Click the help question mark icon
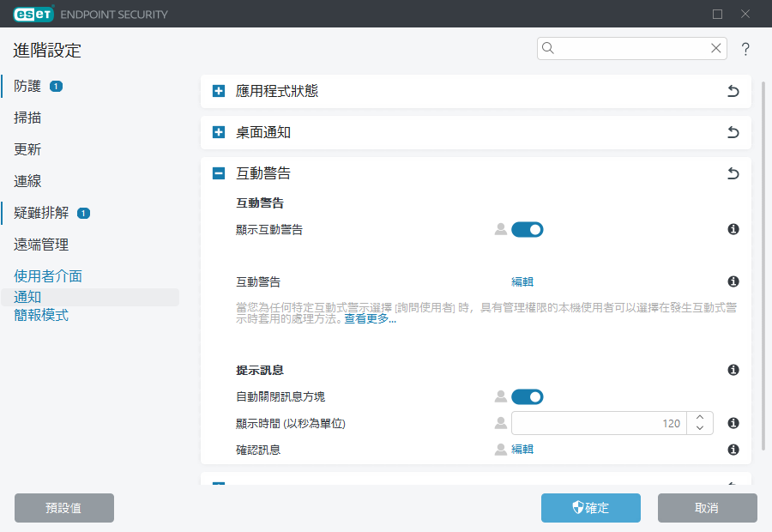772x532 pixels. click(x=745, y=49)
